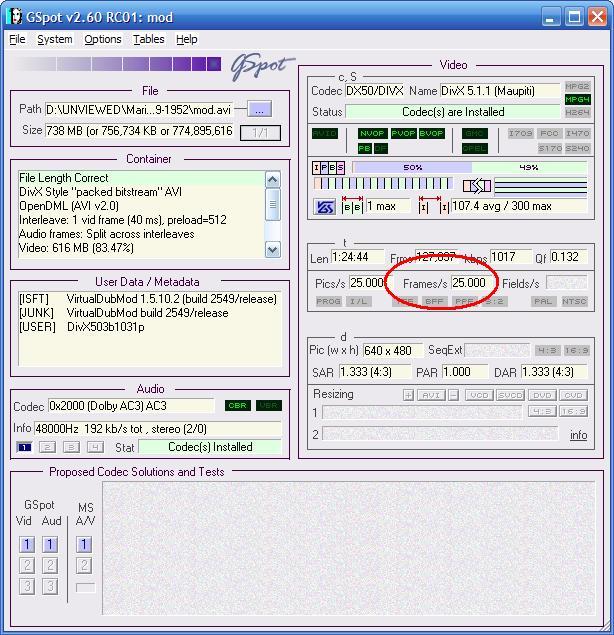Image resolution: width=614 pixels, height=635 pixels.
Task: Select the 'File Length Correct' container row
Action: (x=141, y=178)
